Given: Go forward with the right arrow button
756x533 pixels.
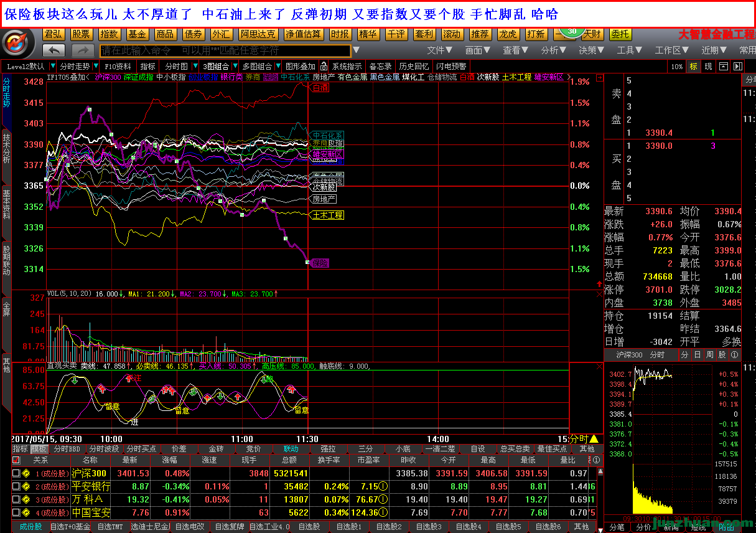Looking at the screenshot, I should pyautogui.click(x=83, y=50).
